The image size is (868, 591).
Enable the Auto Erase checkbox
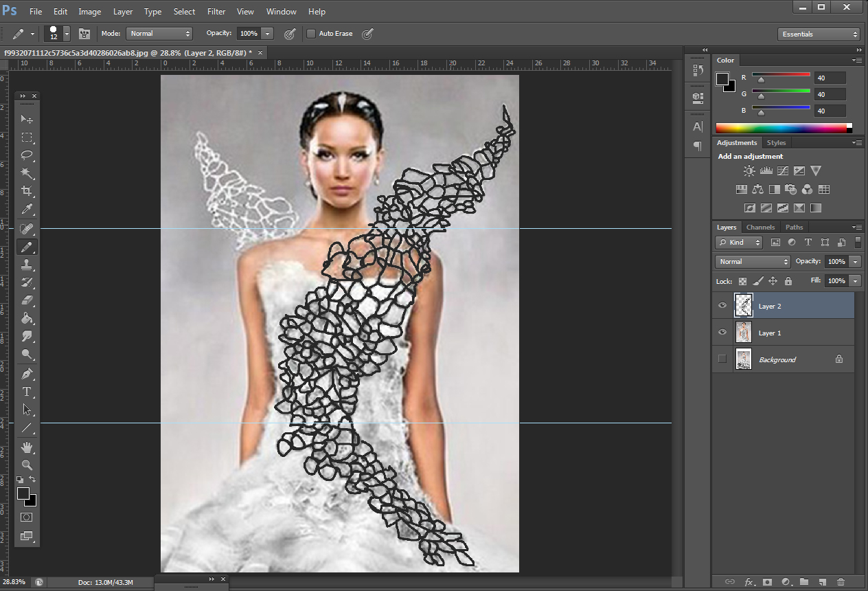311,33
